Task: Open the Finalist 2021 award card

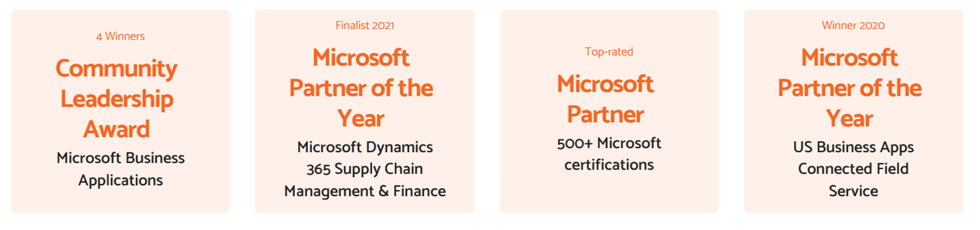Action: tap(365, 111)
